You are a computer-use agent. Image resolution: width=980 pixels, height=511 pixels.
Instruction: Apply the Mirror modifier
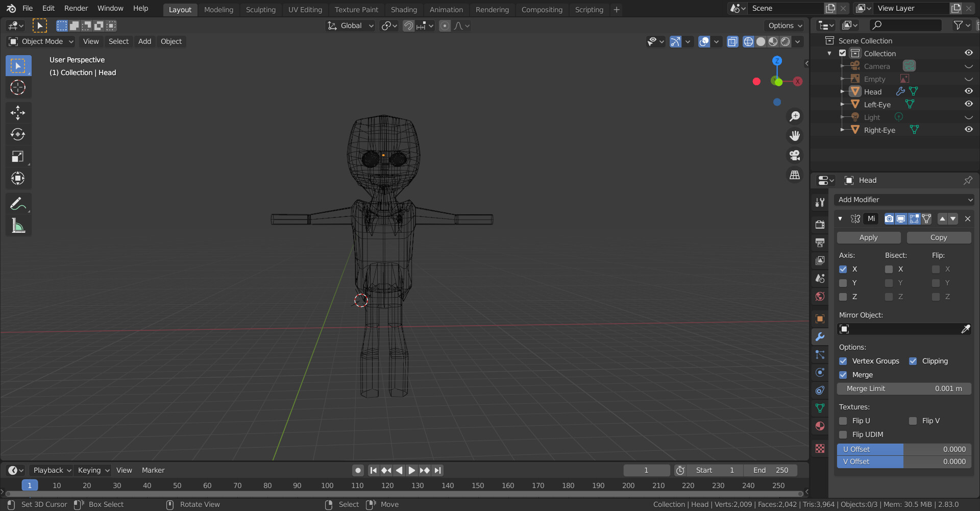coord(868,237)
